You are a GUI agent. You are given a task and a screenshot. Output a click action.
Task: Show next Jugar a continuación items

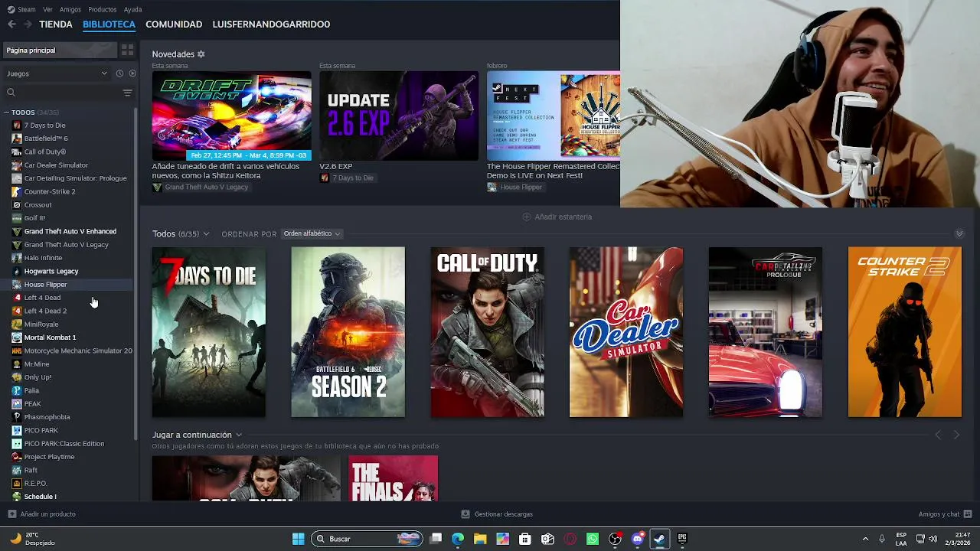point(955,435)
